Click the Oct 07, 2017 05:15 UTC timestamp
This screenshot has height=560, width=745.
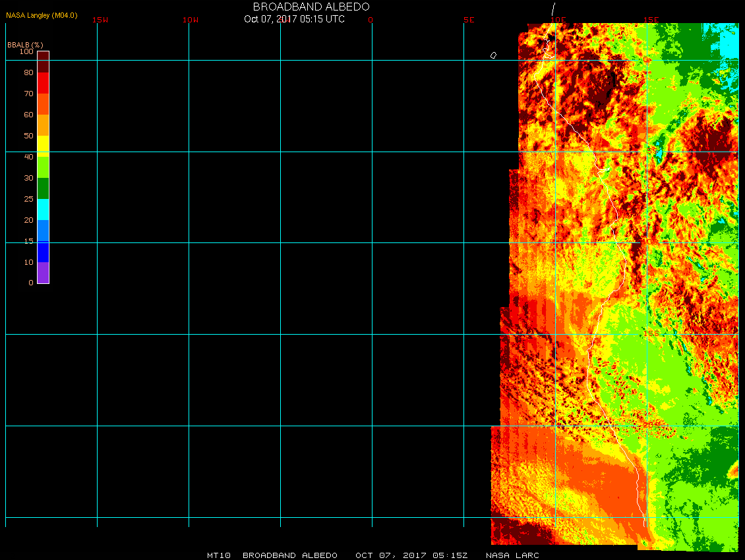coord(294,19)
